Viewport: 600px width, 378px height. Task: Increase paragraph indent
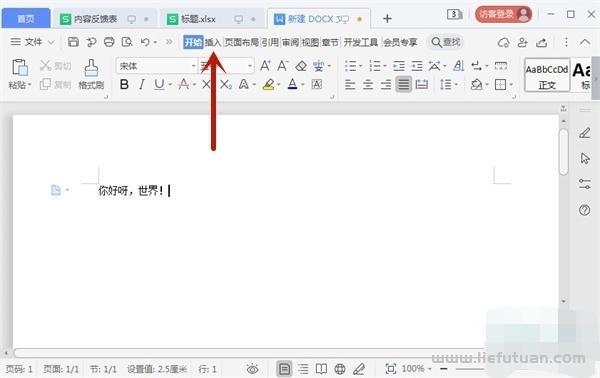point(417,66)
